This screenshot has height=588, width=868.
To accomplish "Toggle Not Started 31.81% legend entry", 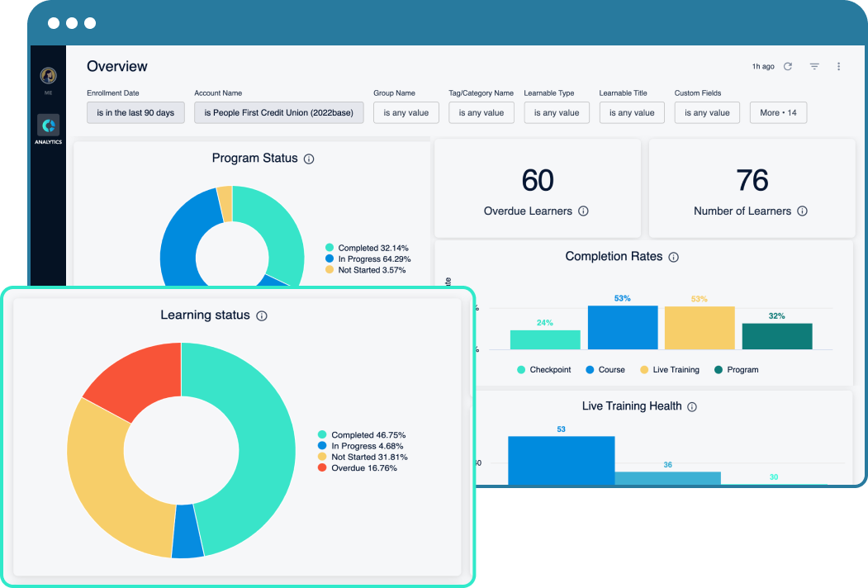I will coord(363,457).
